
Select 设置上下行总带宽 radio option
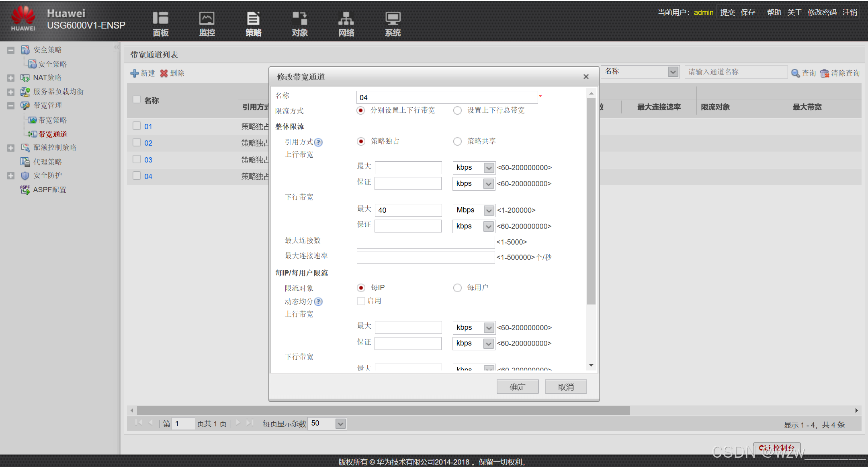point(457,111)
